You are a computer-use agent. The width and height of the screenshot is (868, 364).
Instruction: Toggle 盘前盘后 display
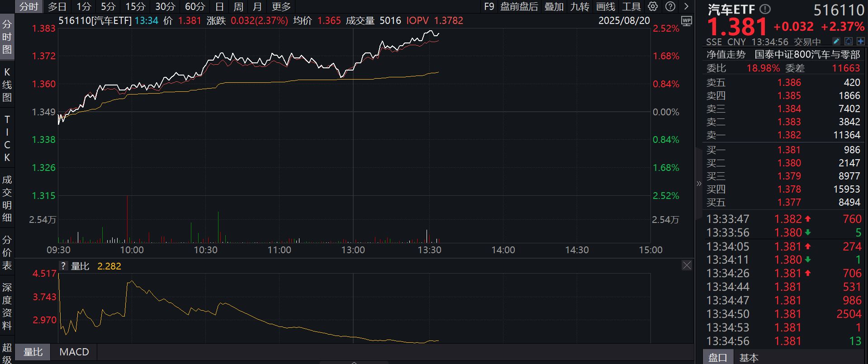point(519,6)
